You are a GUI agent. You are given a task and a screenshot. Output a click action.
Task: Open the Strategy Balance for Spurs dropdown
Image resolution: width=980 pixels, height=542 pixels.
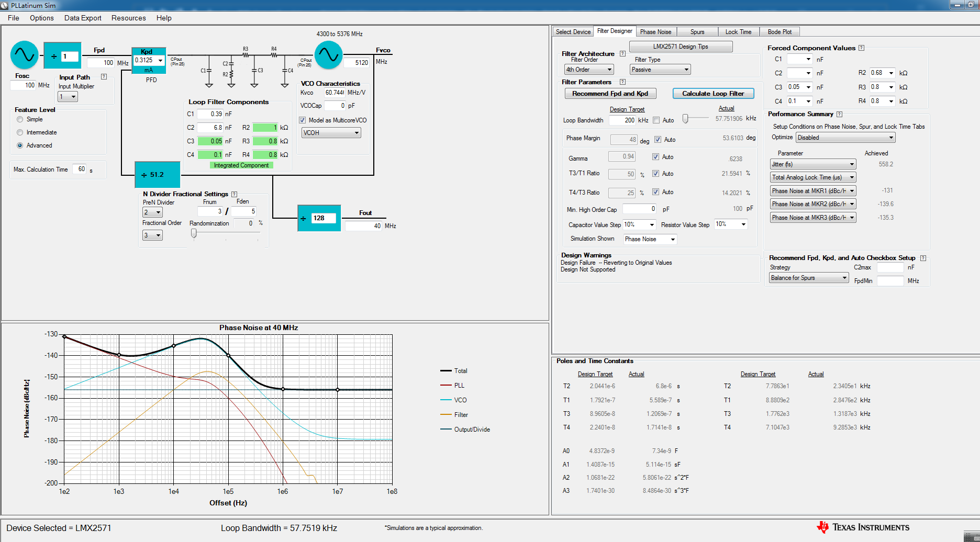[809, 278]
